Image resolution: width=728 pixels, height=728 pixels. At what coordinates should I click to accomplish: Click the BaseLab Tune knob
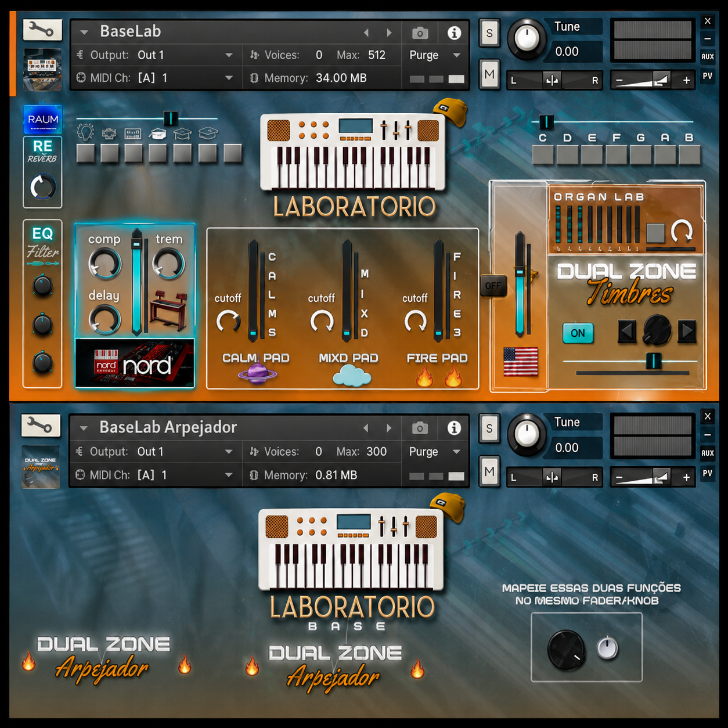point(527,39)
